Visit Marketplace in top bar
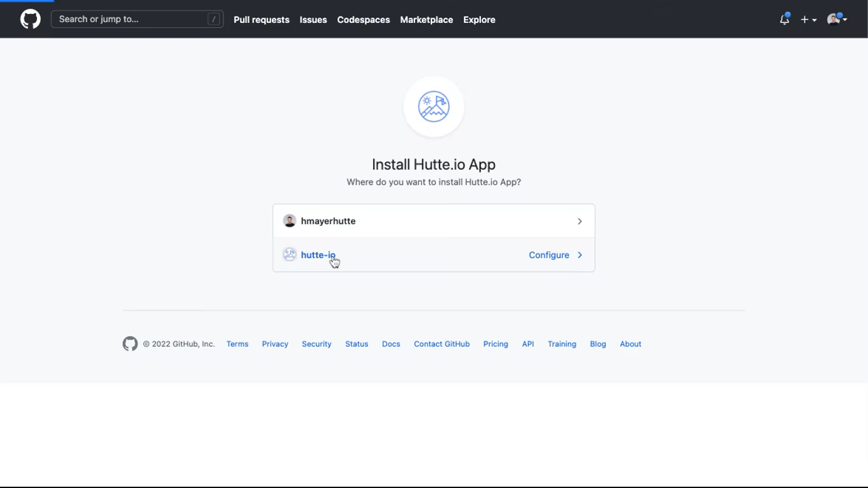The image size is (868, 488). click(x=426, y=20)
